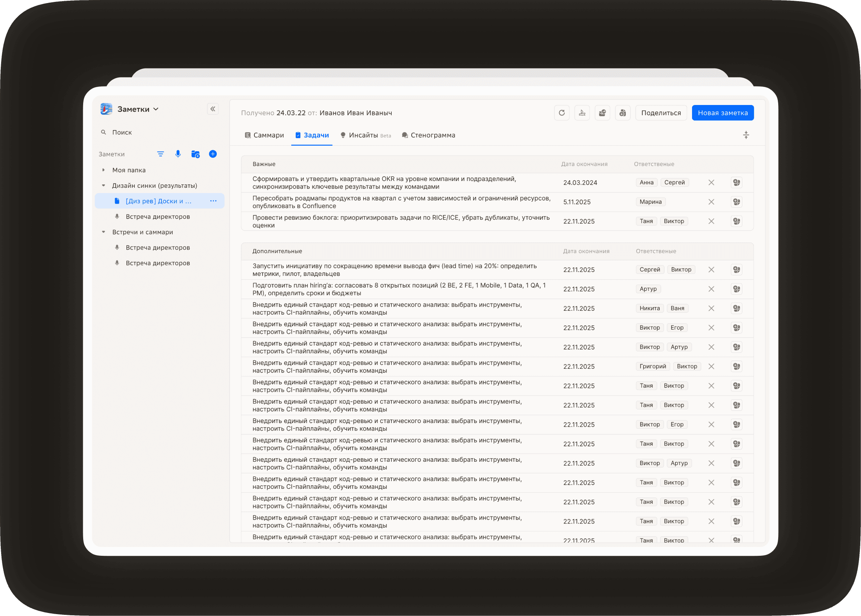Image resolution: width=861 pixels, height=616 pixels.
Task: Click the assignee icon next to the OKR task
Action: coord(736,183)
